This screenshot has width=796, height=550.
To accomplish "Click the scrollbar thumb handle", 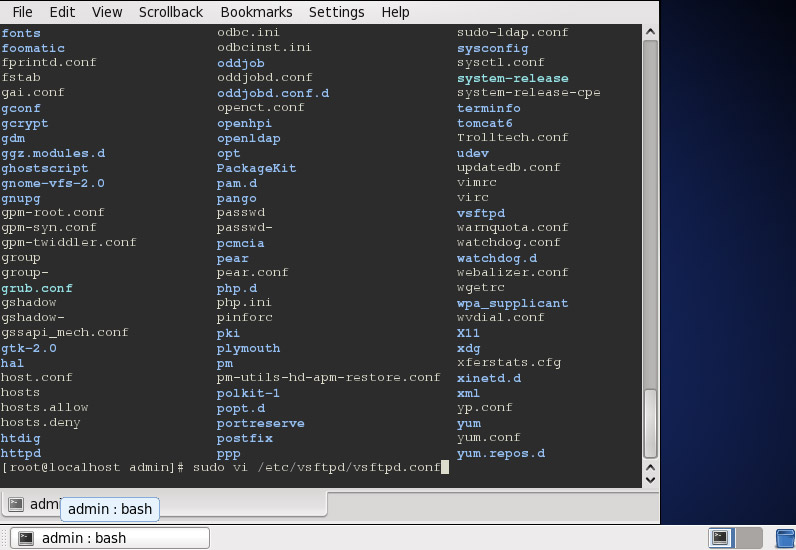I will [650, 423].
